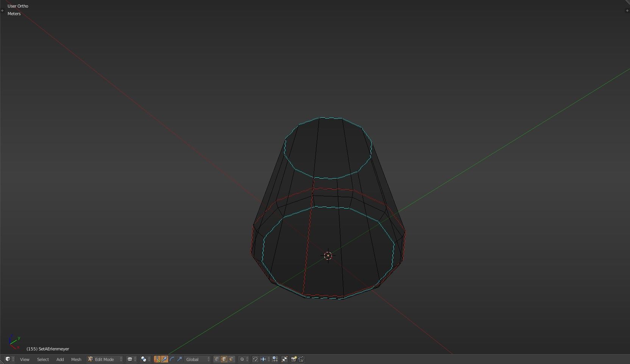Open viewport shading dropdown
This screenshot has width=630, height=364.
point(131,359)
